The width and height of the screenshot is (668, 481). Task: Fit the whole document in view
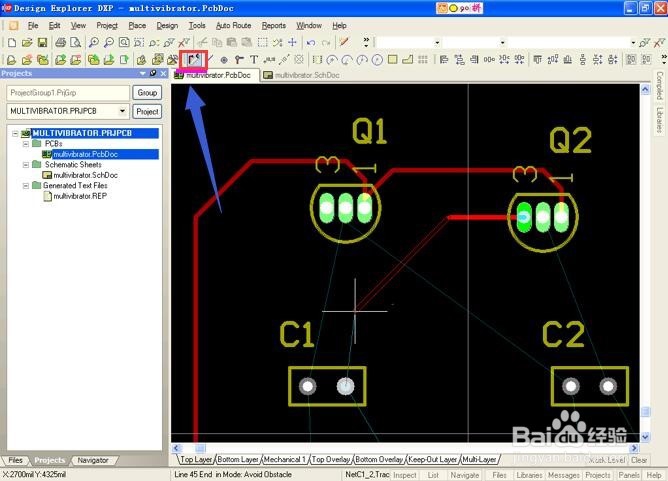coord(124,43)
